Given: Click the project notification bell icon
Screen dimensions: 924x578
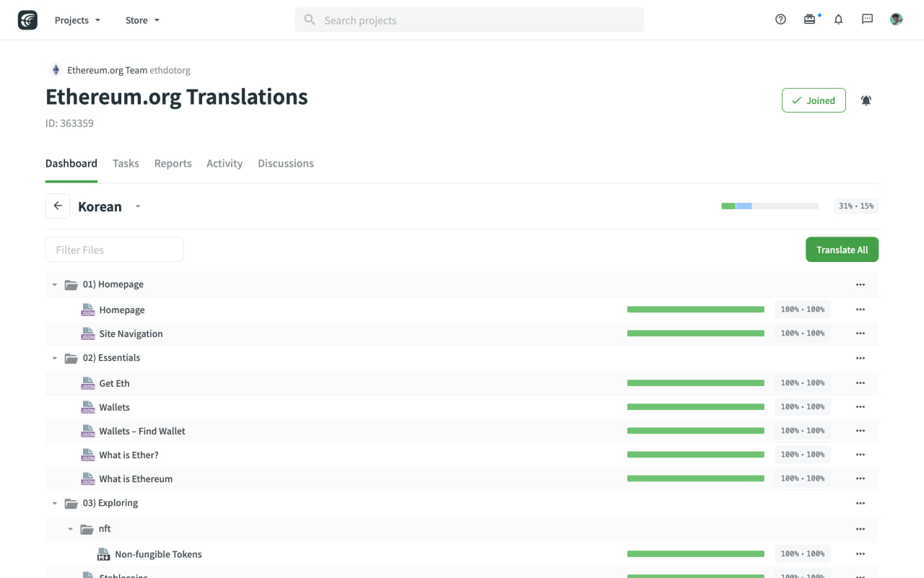Looking at the screenshot, I should 866,100.
